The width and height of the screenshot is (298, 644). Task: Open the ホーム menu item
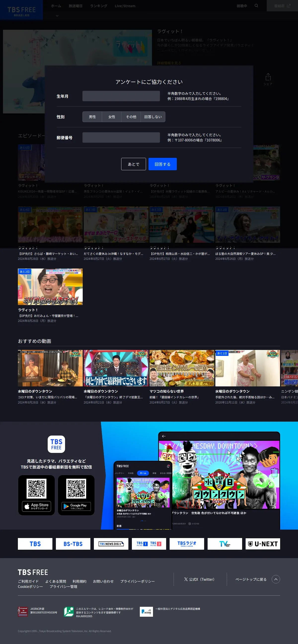(x=56, y=6)
